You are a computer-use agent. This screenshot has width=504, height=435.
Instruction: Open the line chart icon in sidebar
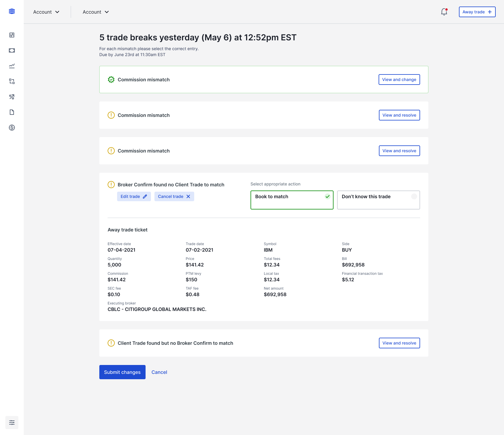coord(12,66)
